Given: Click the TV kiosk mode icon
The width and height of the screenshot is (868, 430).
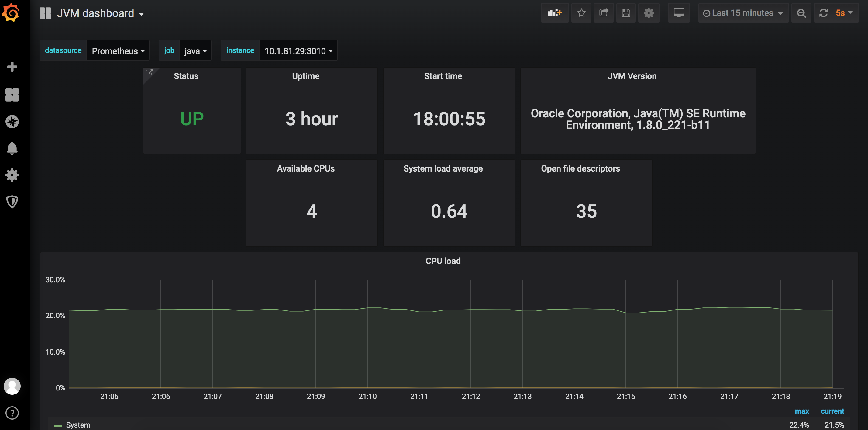Looking at the screenshot, I should tap(679, 14).
